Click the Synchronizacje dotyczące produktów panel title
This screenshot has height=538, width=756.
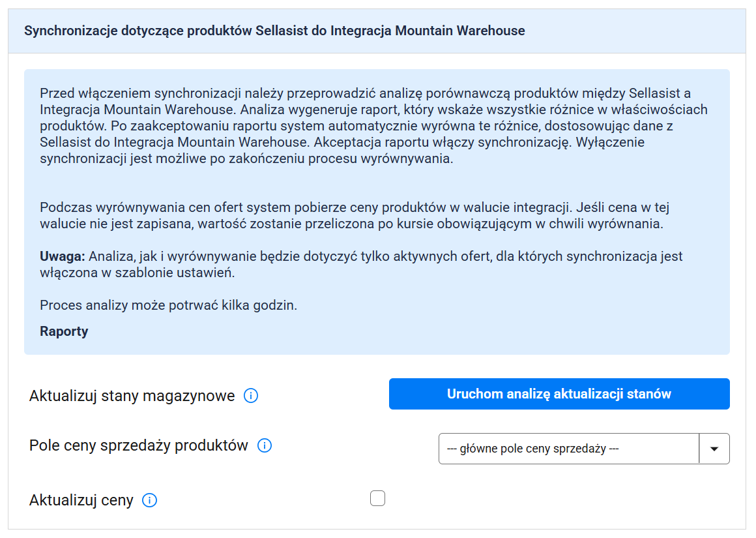[x=274, y=31]
